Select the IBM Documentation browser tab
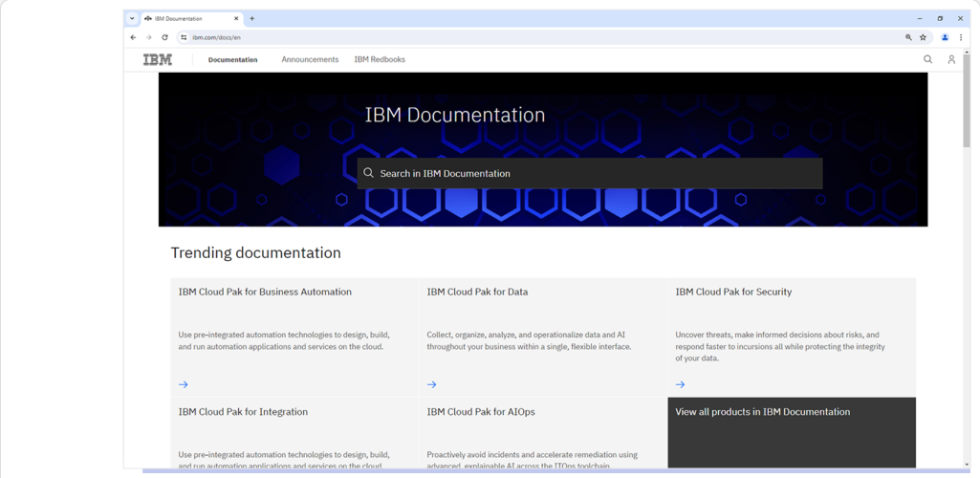The width and height of the screenshot is (980, 478). point(192,19)
